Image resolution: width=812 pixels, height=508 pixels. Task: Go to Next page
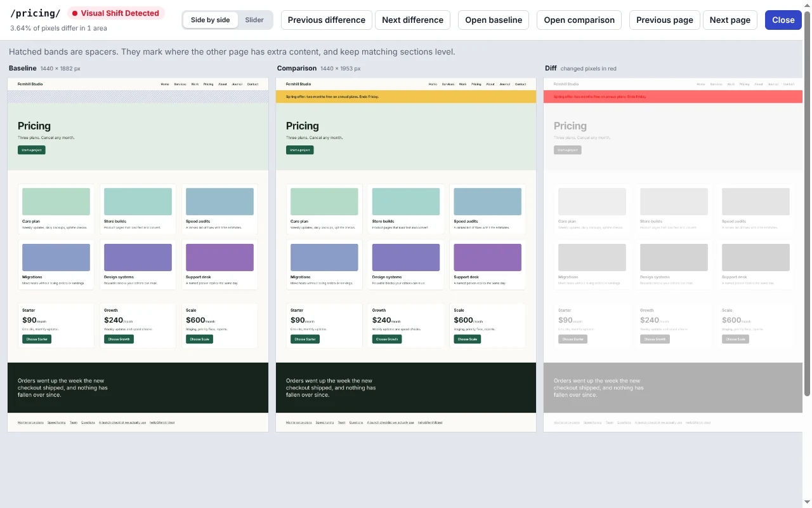[x=730, y=20]
